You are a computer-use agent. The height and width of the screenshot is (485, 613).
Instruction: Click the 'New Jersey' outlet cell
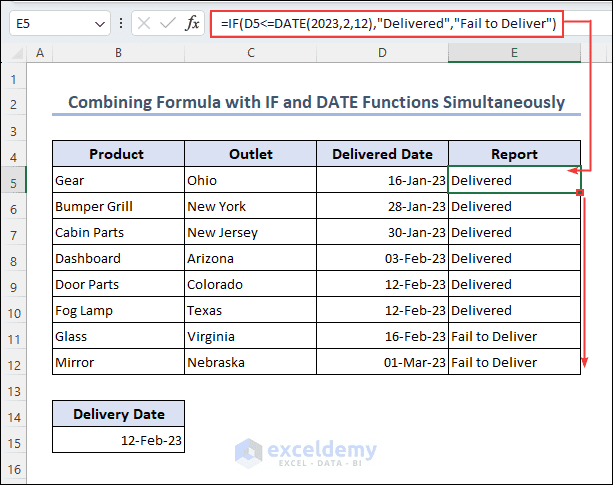[x=251, y=232]
